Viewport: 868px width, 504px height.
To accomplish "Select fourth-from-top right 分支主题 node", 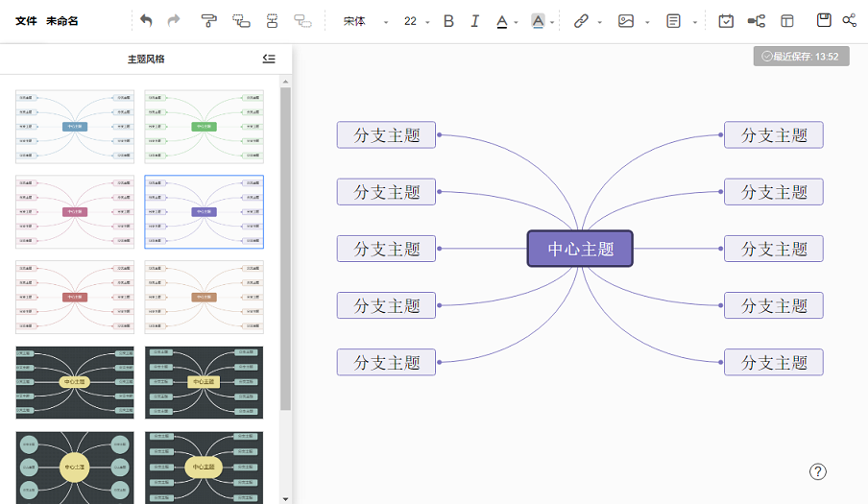I will pyautogui.click(x=774, y=305).
